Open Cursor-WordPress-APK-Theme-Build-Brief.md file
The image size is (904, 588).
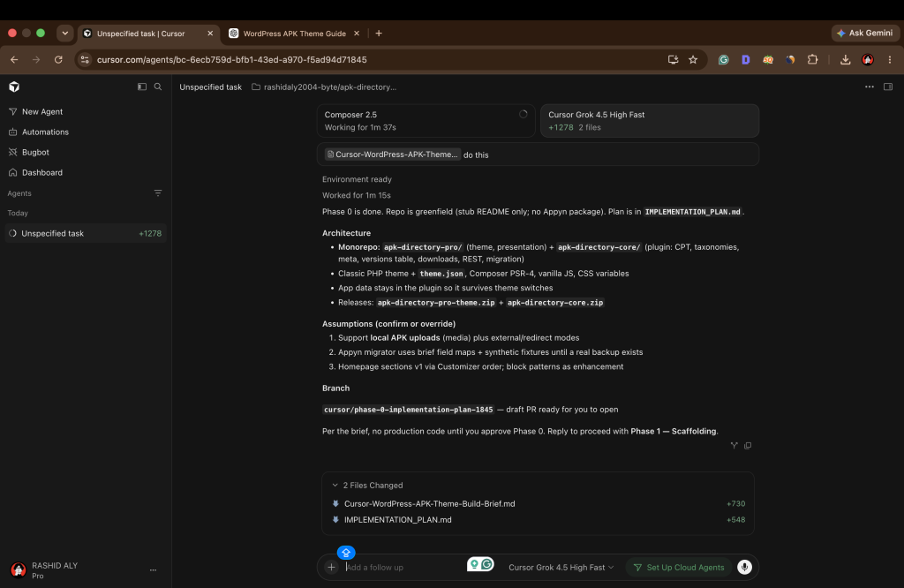tap(430, 504)
